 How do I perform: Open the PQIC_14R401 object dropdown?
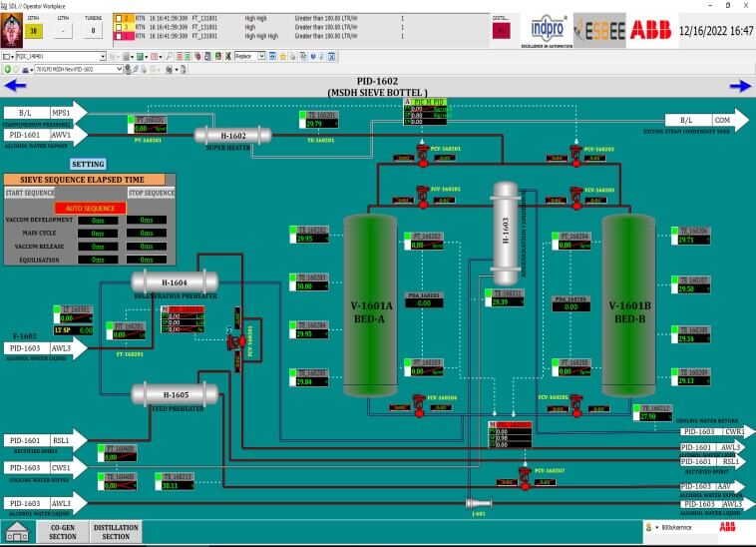[103, 57]
